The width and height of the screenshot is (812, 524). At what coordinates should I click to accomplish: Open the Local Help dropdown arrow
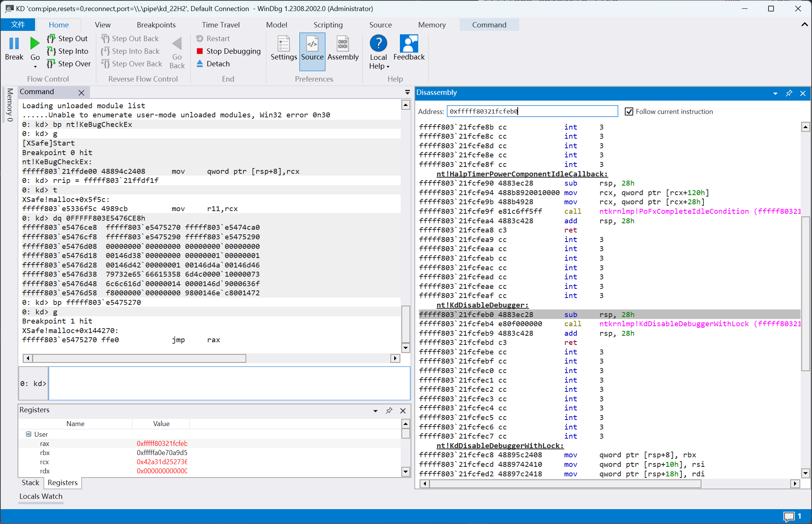(x=388, y=67)
